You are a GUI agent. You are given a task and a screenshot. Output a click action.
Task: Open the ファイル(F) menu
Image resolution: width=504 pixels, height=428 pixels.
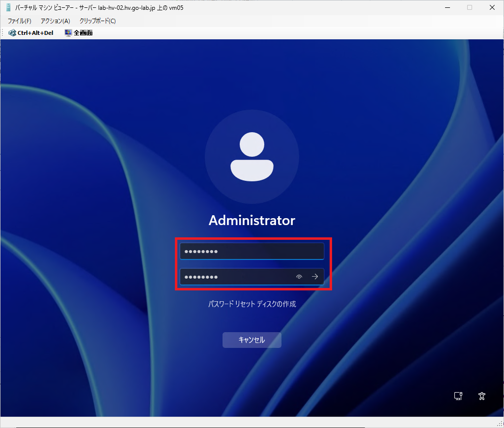(x=19, y=21)
